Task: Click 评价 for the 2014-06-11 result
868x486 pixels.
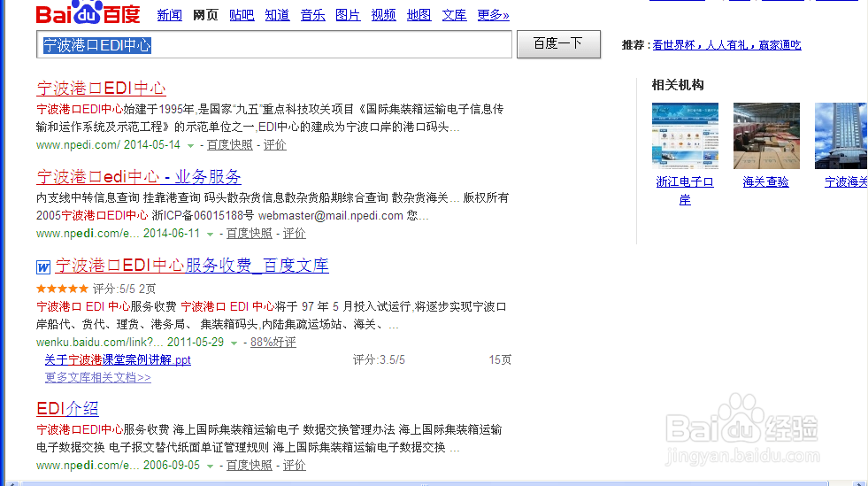Action: (x=295, y=234)
